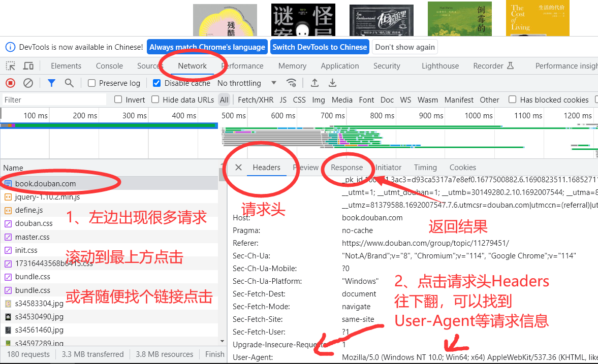Open network conditions wifi icon
Screen dimensions: 598x364
tap(291, 83)
